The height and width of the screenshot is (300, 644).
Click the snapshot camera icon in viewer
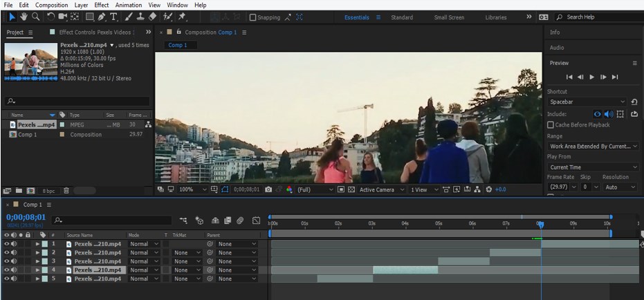click(268, 189)
